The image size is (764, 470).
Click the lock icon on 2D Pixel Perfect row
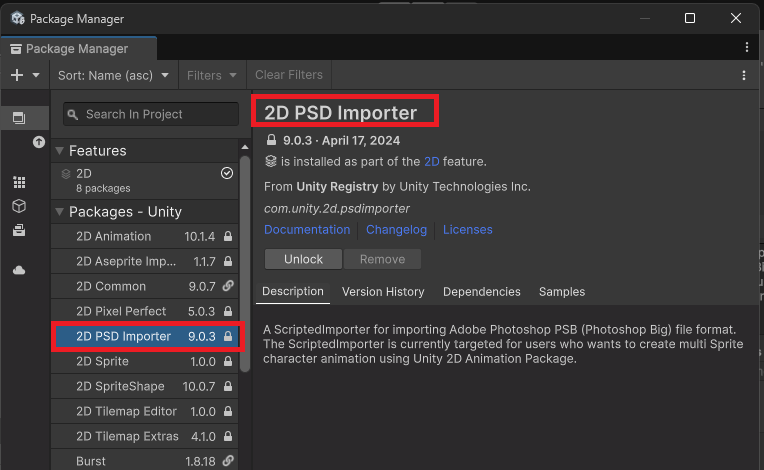coord(228,311)
